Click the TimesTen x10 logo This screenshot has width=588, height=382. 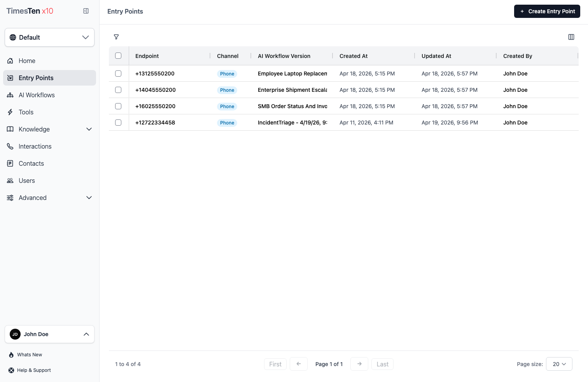click(x=30, y=11)
